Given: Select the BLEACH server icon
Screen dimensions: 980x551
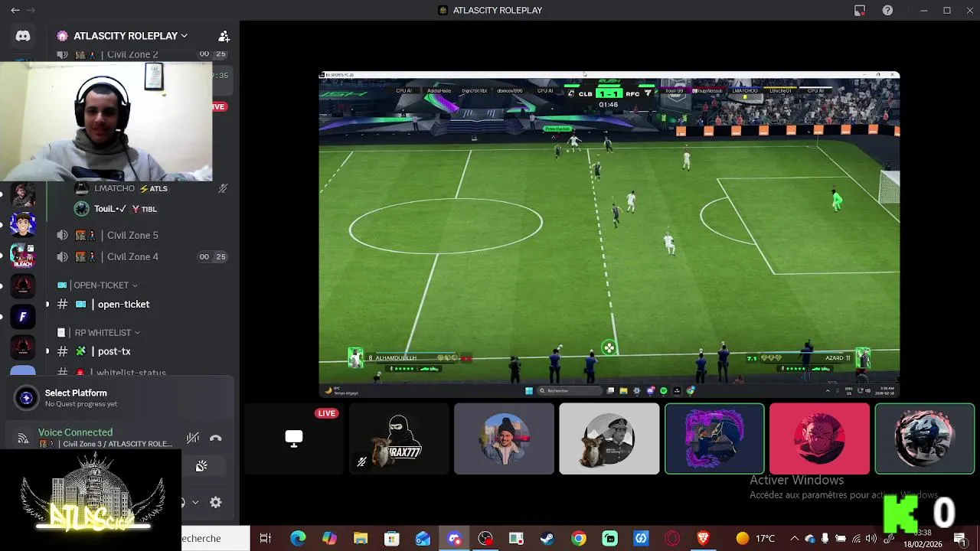Looking at the screenshot, I should pos(23,255).
